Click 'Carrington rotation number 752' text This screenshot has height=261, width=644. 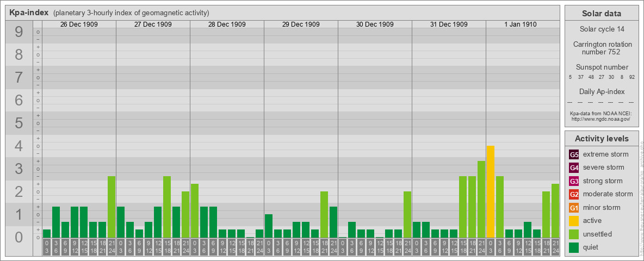pos(602,48)
